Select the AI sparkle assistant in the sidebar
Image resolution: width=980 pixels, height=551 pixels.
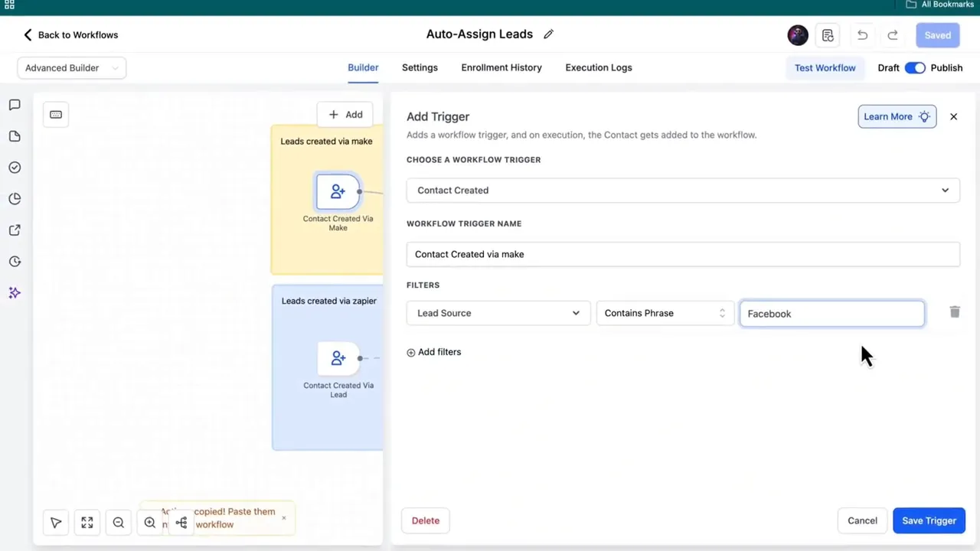(15, 293)
